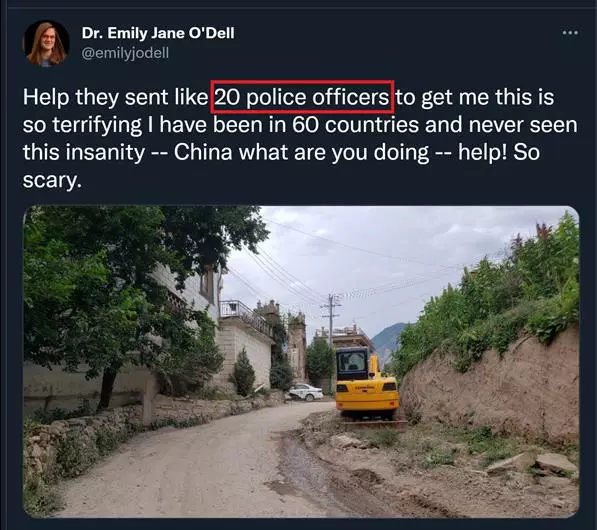
Task: Click the word "scary." ending the tweet
Action: pos(52,180)
